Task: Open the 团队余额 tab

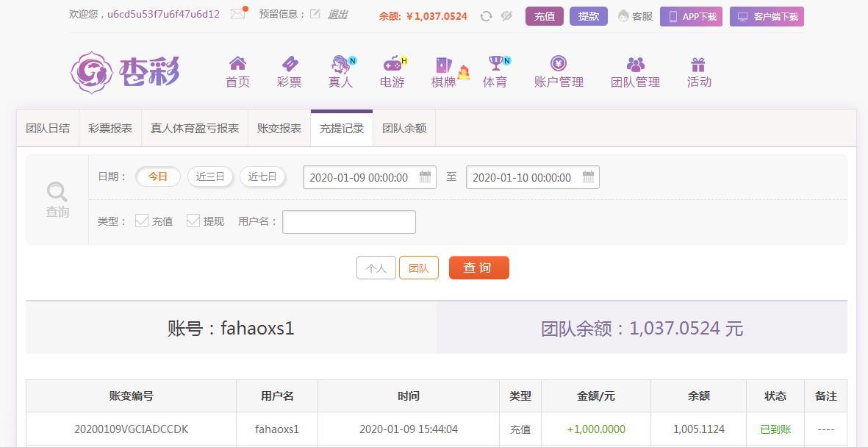Action: (403, 127)
